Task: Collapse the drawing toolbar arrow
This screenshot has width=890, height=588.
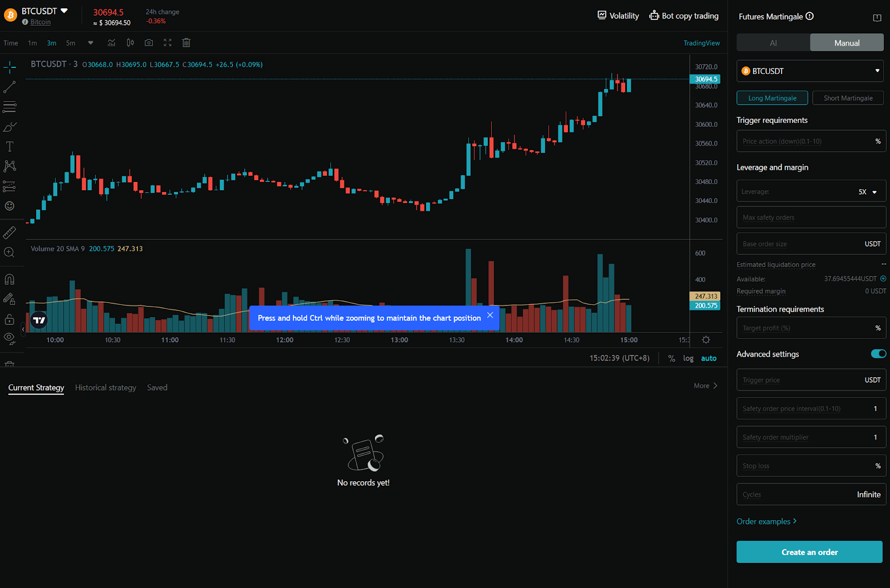Action: pyautogui.click(x=23, y=329)
